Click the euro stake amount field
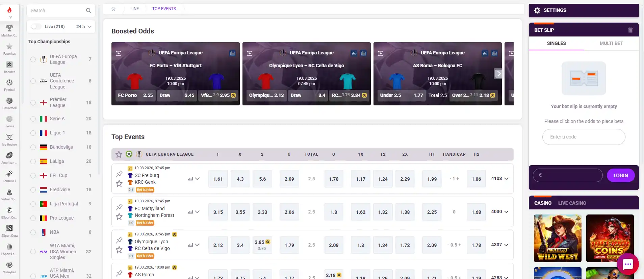This screenshot has height=279, width=644. pyautogui.click(x=568, y=176)
